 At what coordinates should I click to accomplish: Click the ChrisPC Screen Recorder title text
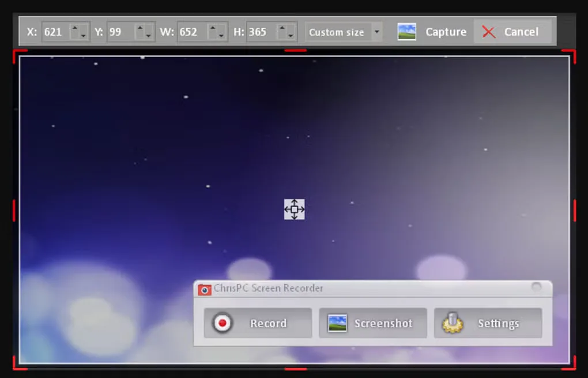point(268,289)
